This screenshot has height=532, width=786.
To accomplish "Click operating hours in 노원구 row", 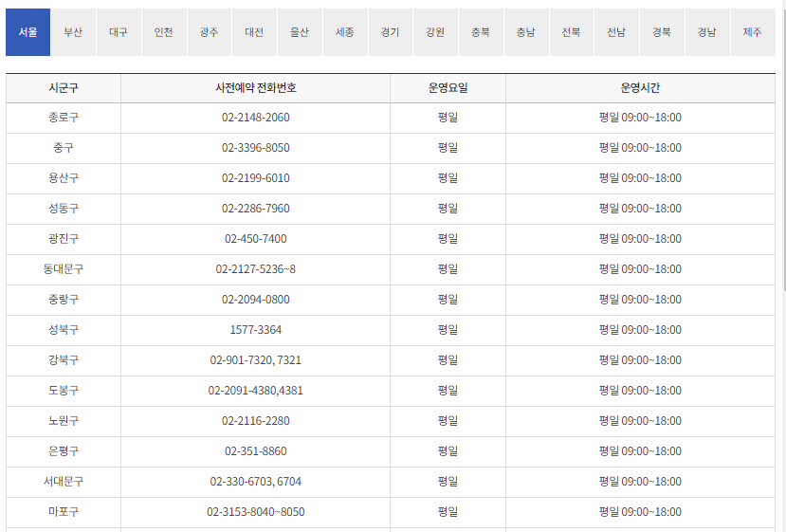I will point(640,421).
